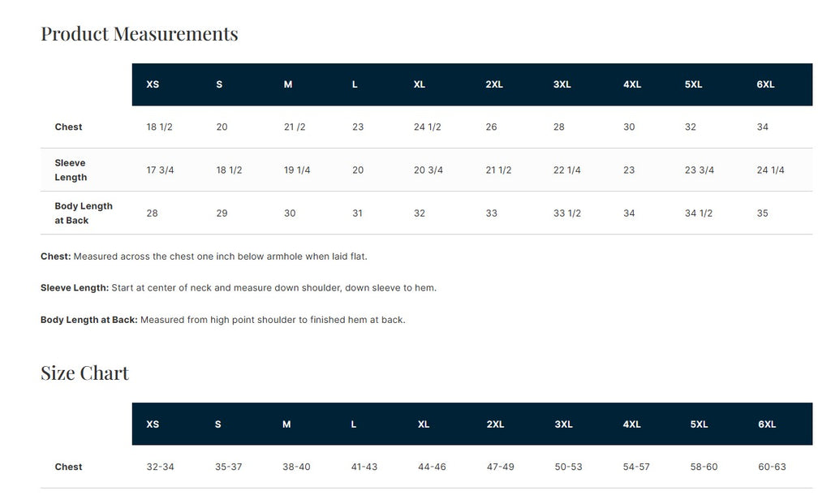The width and height of the screenshot is (831, 504).
Task: Select the 33 1/2 body length value
Action: [x=567, y=213]
